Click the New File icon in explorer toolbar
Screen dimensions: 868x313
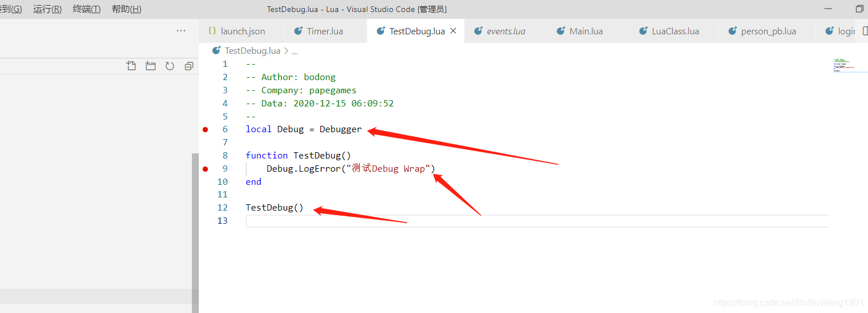[131, 66]
